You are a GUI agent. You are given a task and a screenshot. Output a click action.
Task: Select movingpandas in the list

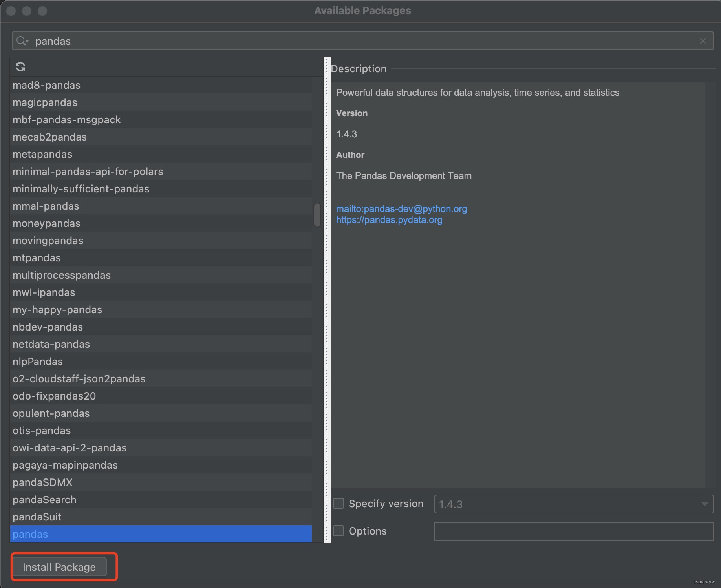tap(161, 241)
